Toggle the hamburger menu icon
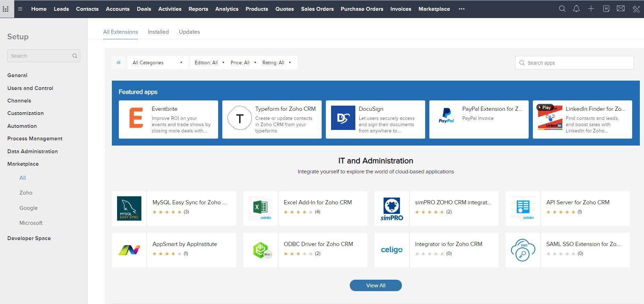Screen dimensions: 644x304 pyautogui.click(x=20, y=9)
